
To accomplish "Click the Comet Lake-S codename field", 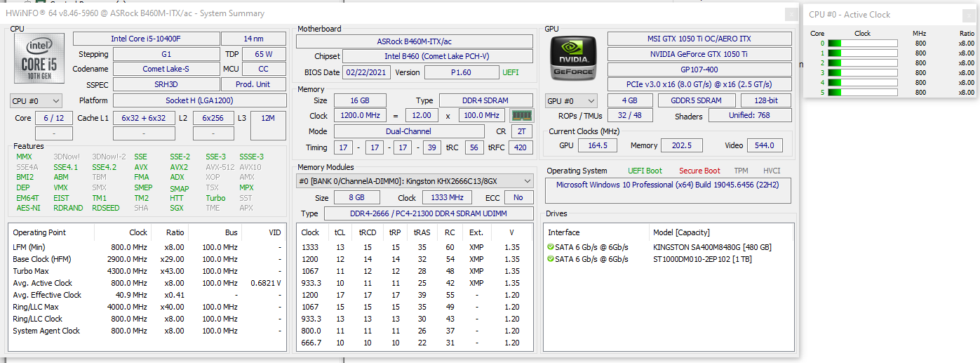I will pyautogui.click(x=166, y=69).
